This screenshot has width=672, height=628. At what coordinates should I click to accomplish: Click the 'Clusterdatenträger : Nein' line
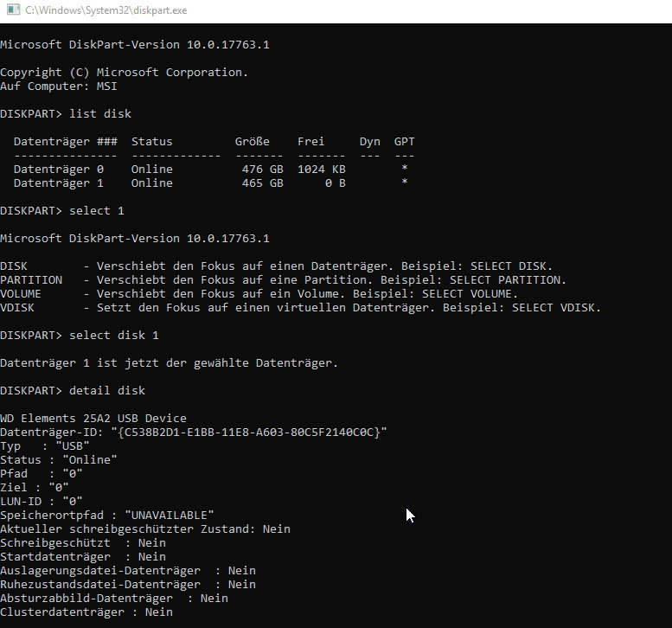[x=86, y=612]
